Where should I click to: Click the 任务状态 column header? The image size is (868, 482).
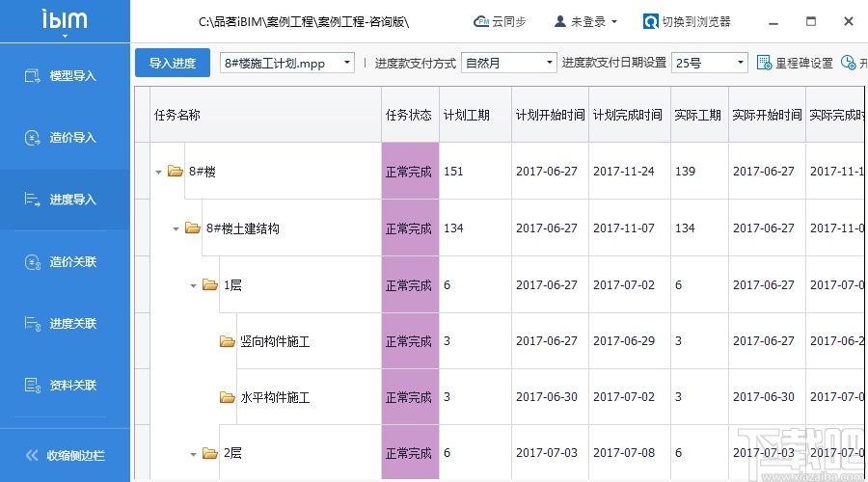[409, 115]
